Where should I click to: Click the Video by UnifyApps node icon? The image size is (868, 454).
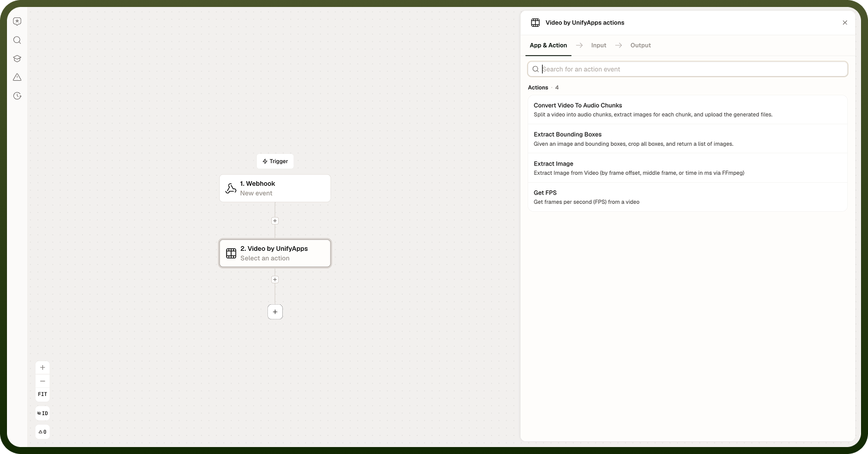(231, 253)
